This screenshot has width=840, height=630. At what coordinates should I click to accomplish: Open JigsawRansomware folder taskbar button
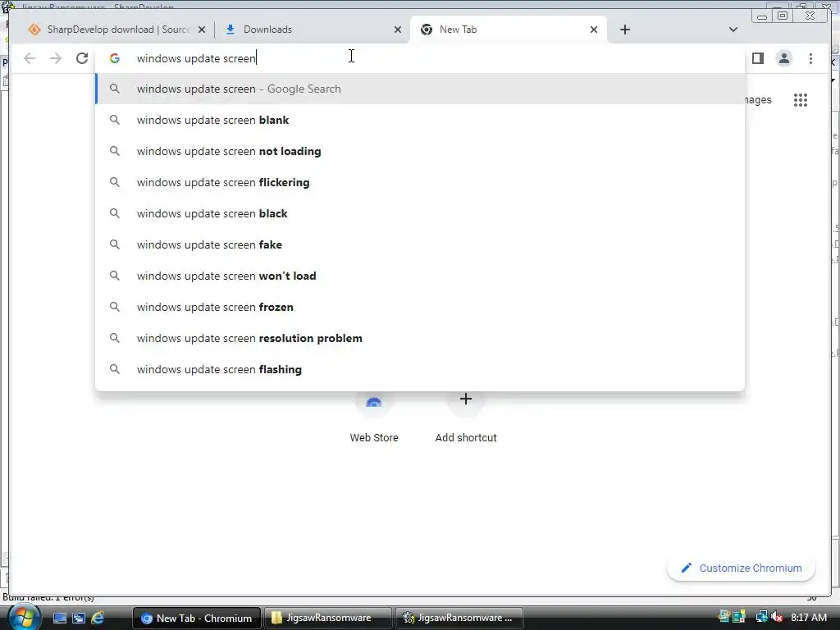(x=328, y=618)
